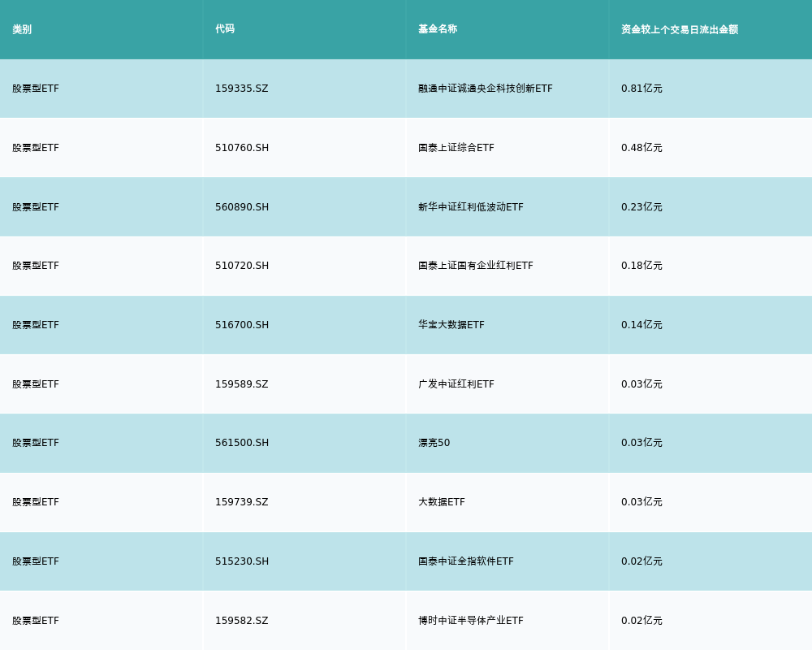Select code 560890.SH
This screenshot has height=650, width=812.
[x=242, y=207]
